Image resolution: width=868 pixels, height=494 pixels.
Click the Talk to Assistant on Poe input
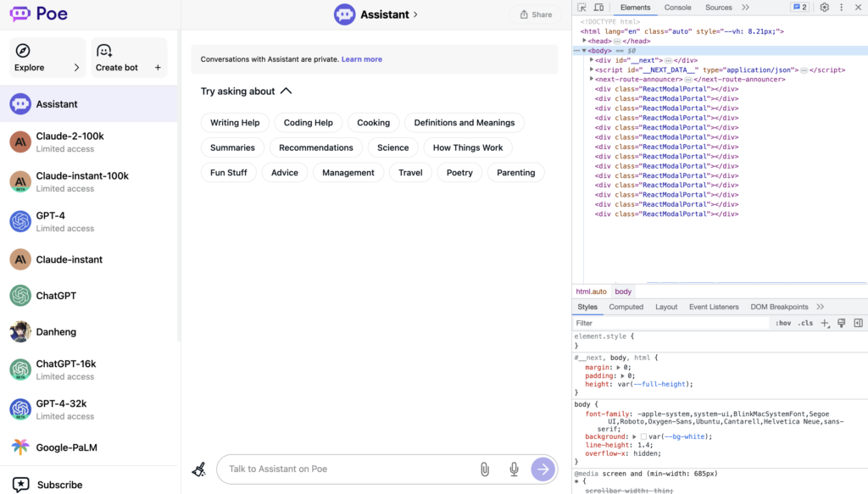coord(348,469)
